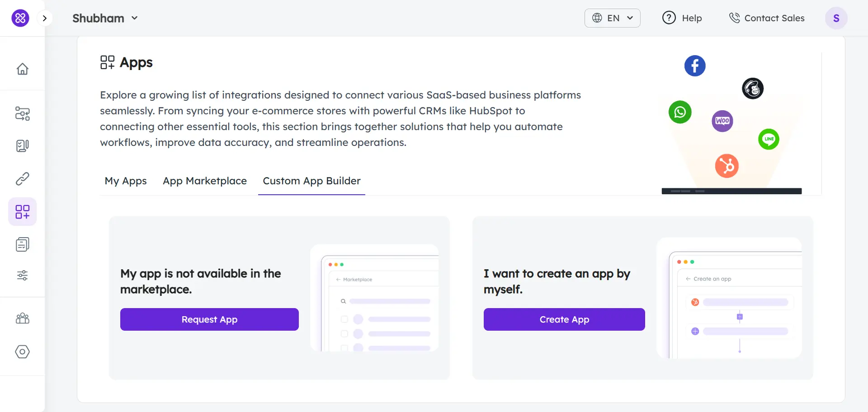Image resolution: width=868 pixels, height=412 pixels.
Task: Click the profile avatar with letter S
Action: coord(836,18)
